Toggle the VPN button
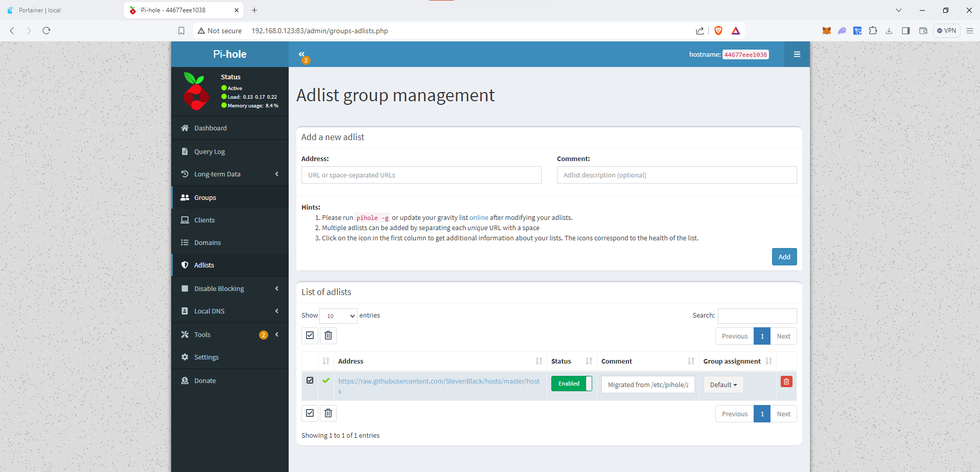This screenshot has width=980, height=472. (x=947, y=31)
